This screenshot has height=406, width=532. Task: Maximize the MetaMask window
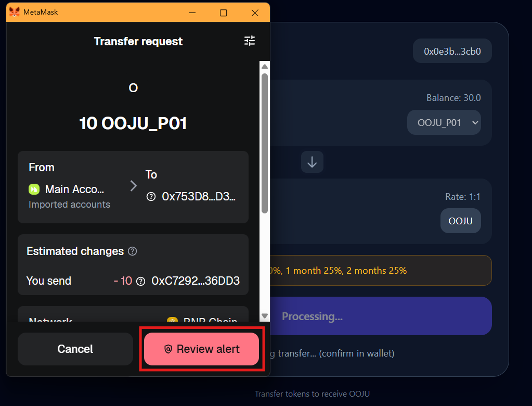tap(223, 13)
